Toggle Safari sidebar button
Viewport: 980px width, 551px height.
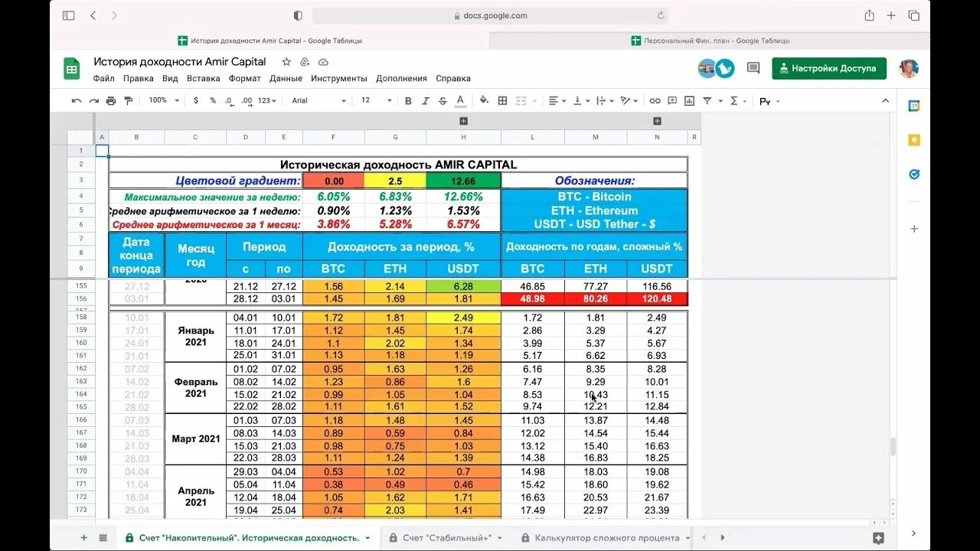[x=68, y=15]
